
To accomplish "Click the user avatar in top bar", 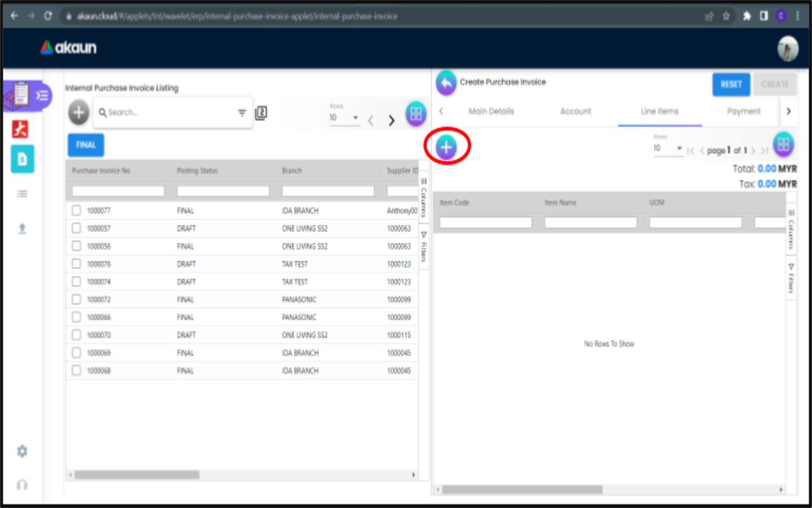I will tap(787, 49).
